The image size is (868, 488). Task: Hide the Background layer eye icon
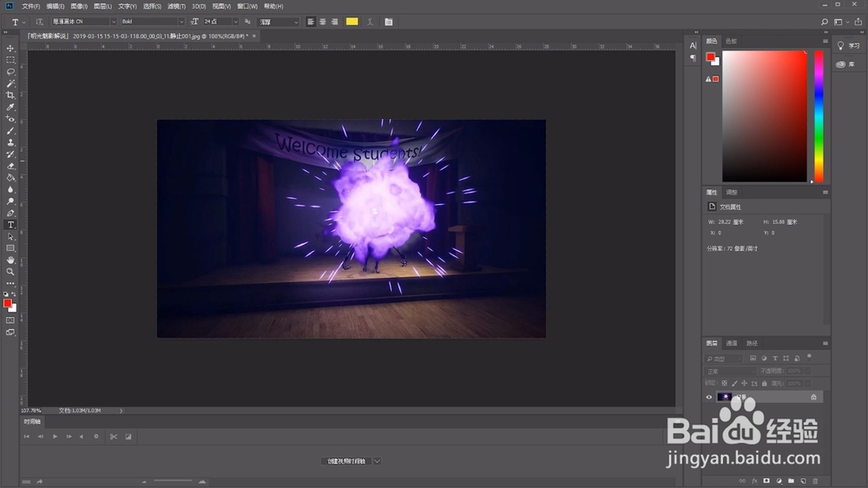tap(708, 397)
